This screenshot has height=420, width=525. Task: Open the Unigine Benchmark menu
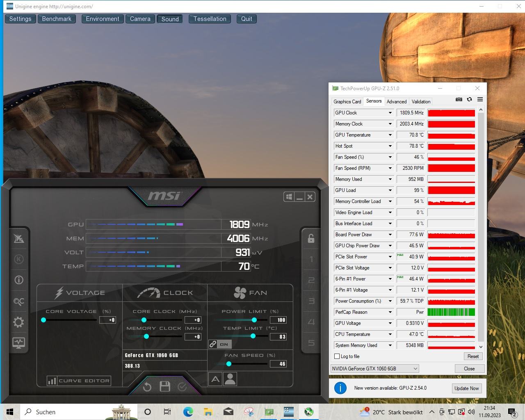57,19
